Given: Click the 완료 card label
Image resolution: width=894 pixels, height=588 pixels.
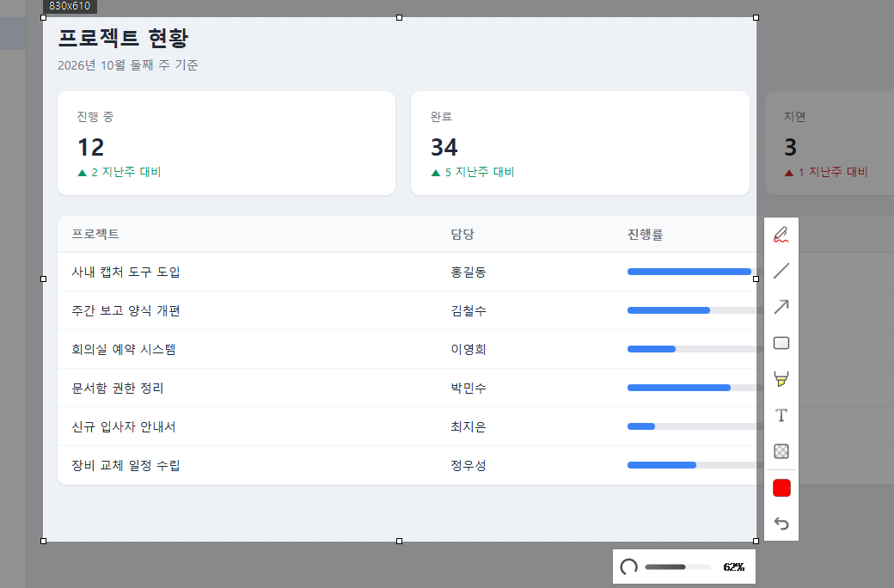Looking at the screenshot, I should tap(441, 116).
